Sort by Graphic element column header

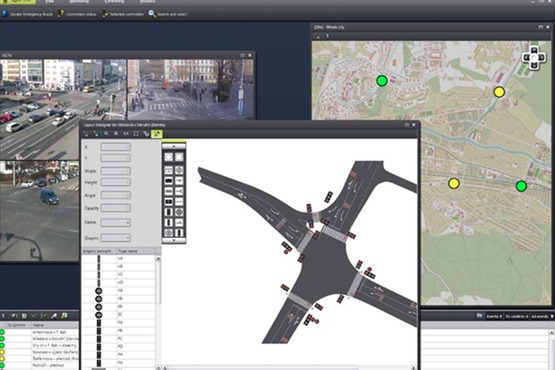pyautogui.click(x=99, y=251)
